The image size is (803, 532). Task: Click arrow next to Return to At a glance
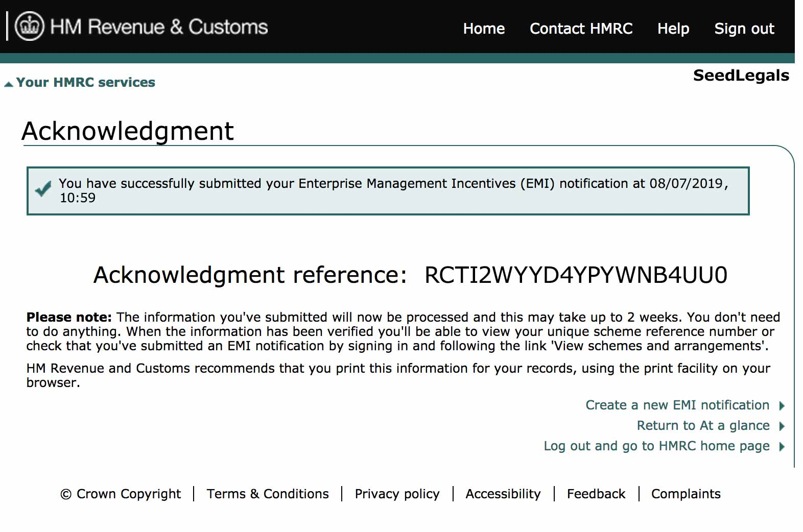click(x=782, y=426)
